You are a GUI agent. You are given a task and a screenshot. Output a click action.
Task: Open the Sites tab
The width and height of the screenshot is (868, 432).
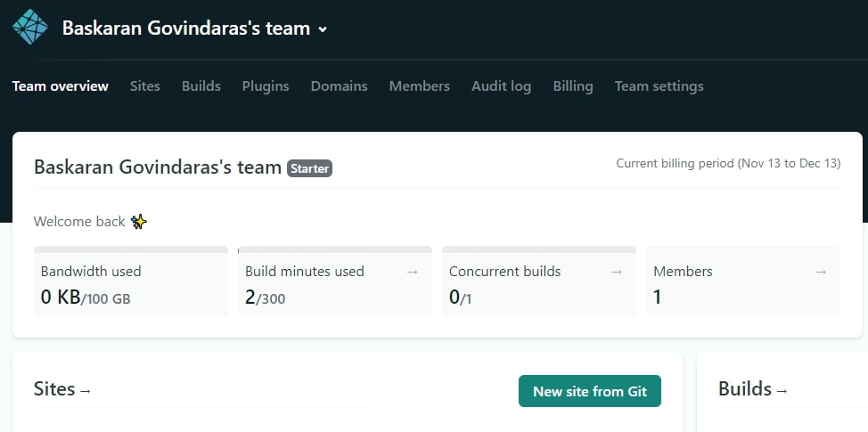coord(145,86)
